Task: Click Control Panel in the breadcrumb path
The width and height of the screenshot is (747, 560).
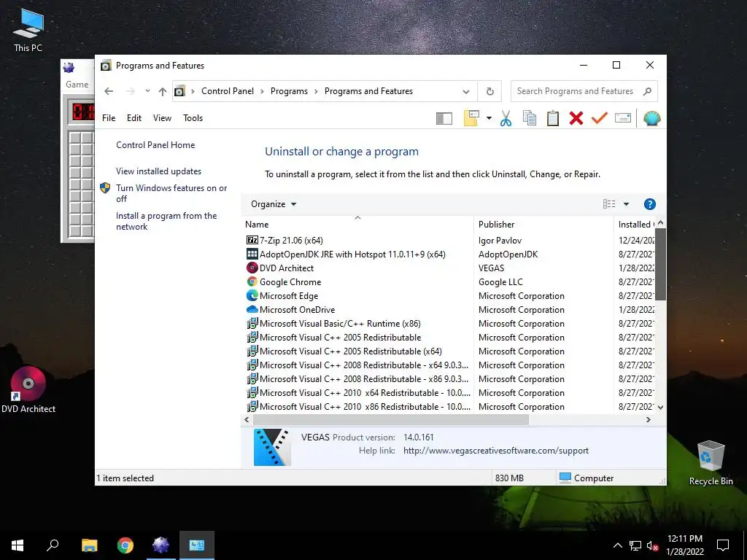Action: pyautogui.click(x=228, y=91)
